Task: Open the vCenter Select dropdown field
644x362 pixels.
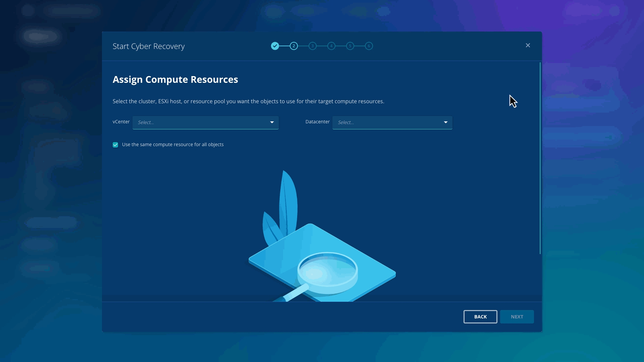Action: (201, 123)
